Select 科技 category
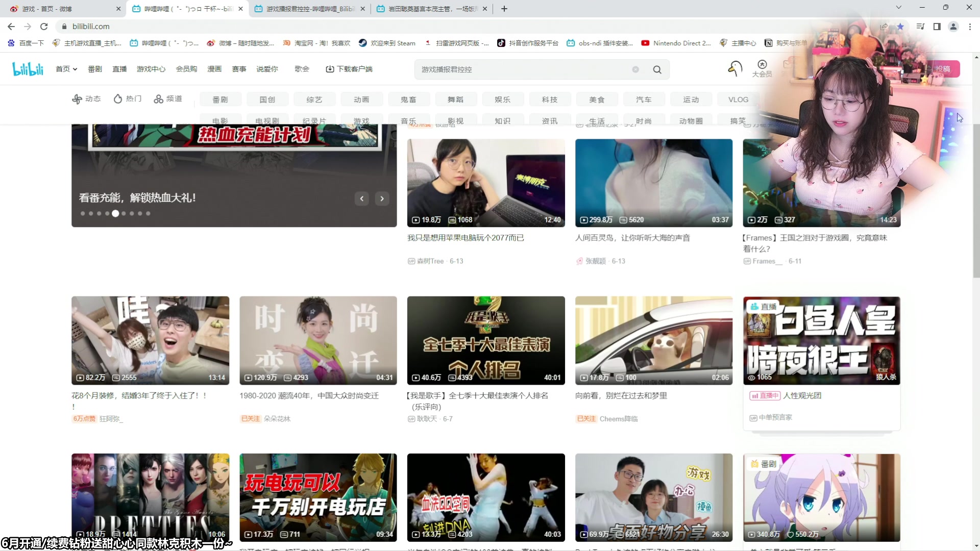 click(550, 99)
